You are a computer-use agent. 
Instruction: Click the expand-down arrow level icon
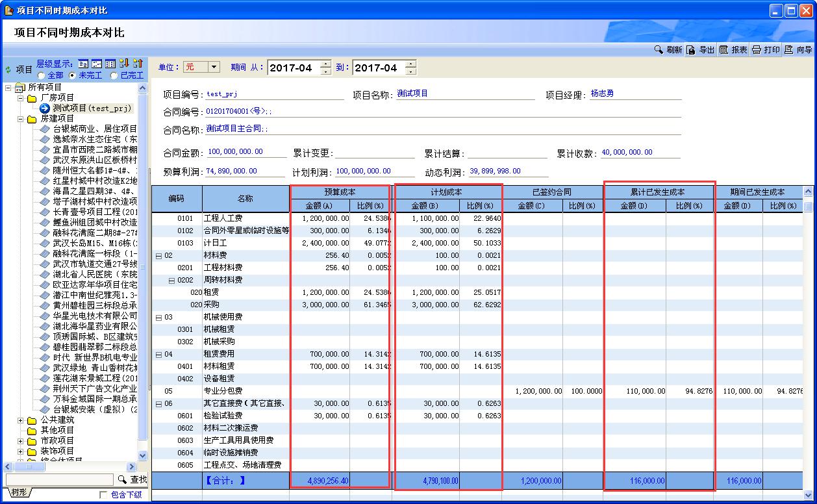tap(125, 64)
